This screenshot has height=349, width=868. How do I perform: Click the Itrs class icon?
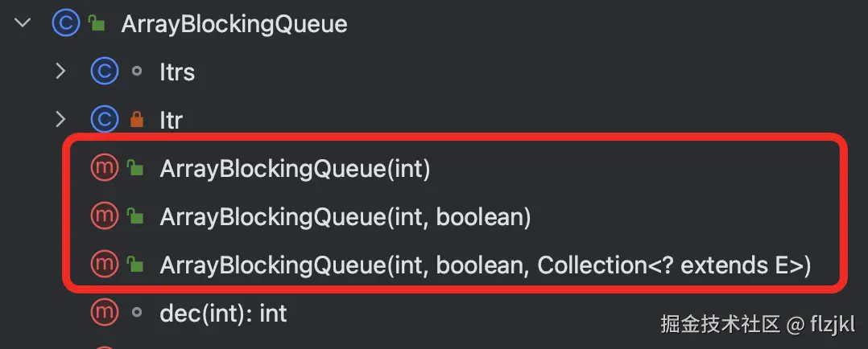click(x=104, y=72)
